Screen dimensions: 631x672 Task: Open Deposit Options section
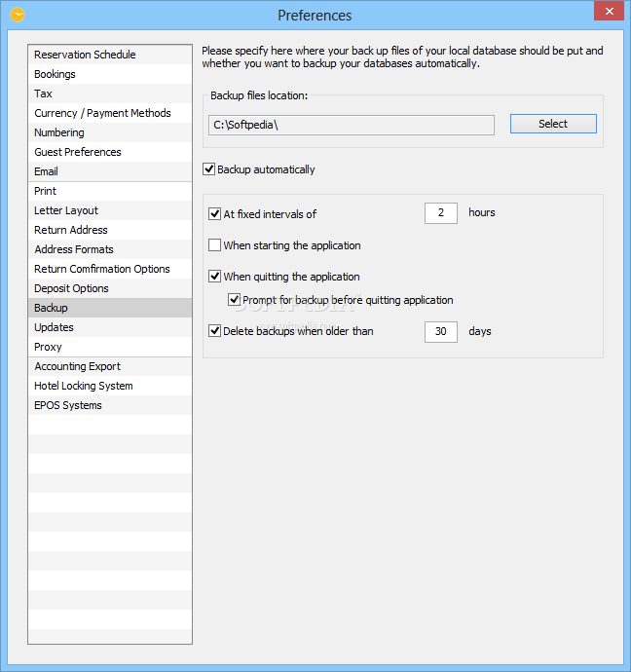(110, 288)
